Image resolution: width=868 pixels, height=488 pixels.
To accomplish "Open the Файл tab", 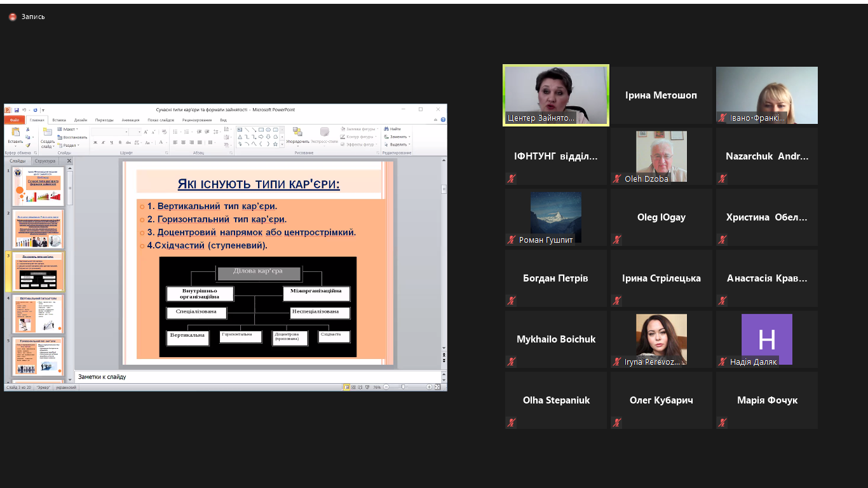I will 14,119.
